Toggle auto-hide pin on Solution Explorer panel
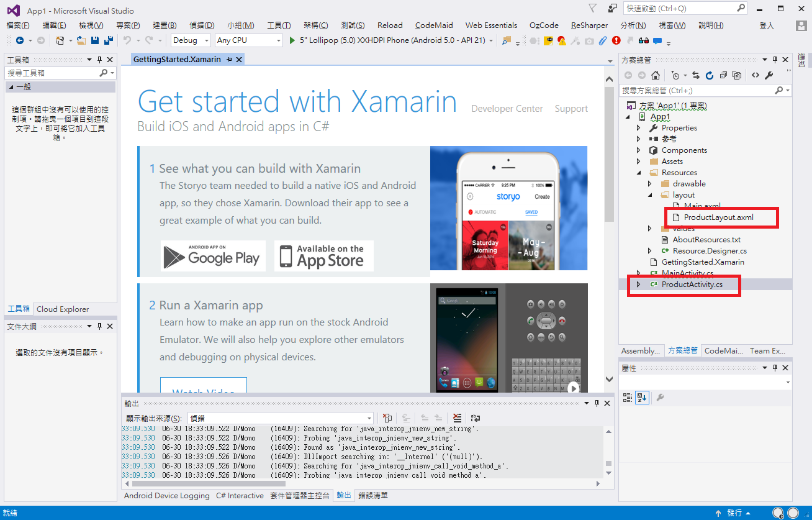 (775, 60)
